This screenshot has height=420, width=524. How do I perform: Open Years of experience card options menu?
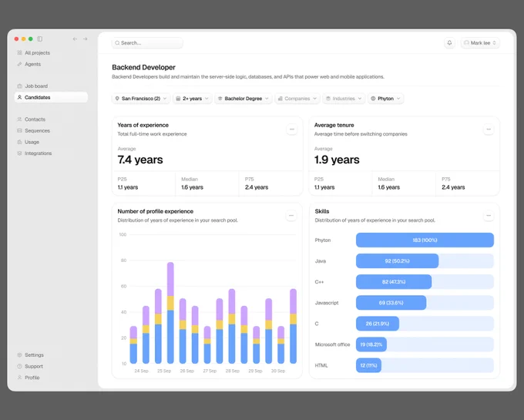click(x=292, y=129)
